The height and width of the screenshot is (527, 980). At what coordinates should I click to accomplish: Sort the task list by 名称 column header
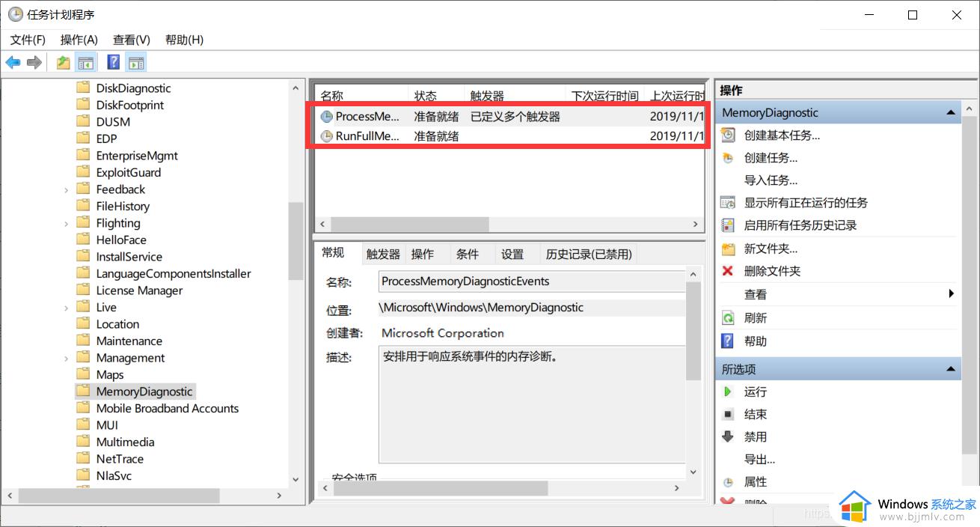pos(362,96)
